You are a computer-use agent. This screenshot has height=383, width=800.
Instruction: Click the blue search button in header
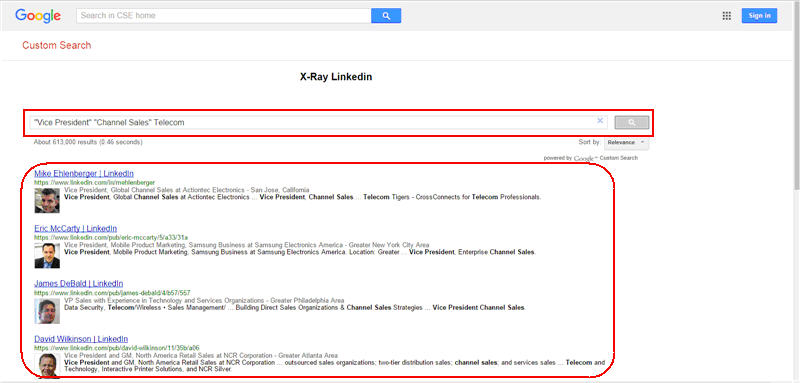(x=386, y=16)
